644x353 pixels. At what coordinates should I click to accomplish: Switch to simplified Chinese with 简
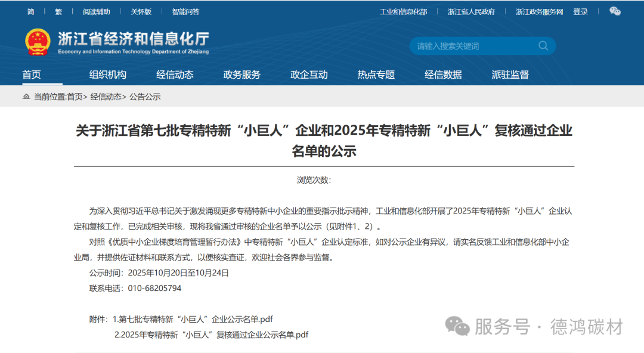click(x=30, y=11)
